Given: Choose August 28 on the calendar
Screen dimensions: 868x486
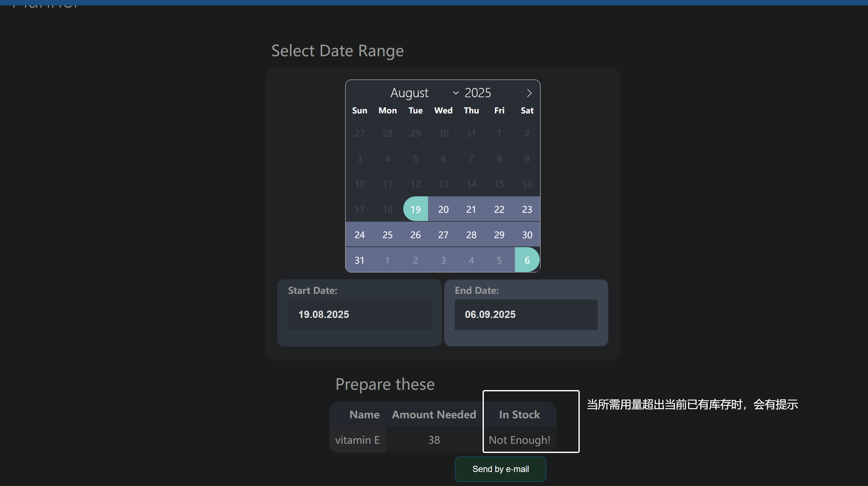Looking at the screenshot, I should (471, 234).
